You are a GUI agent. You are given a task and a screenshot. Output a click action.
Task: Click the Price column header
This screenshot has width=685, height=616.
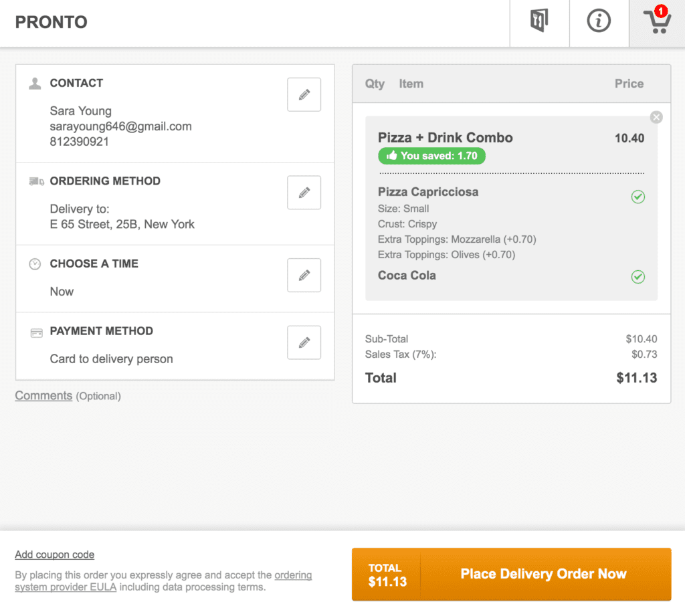click(x=629, y=84)
